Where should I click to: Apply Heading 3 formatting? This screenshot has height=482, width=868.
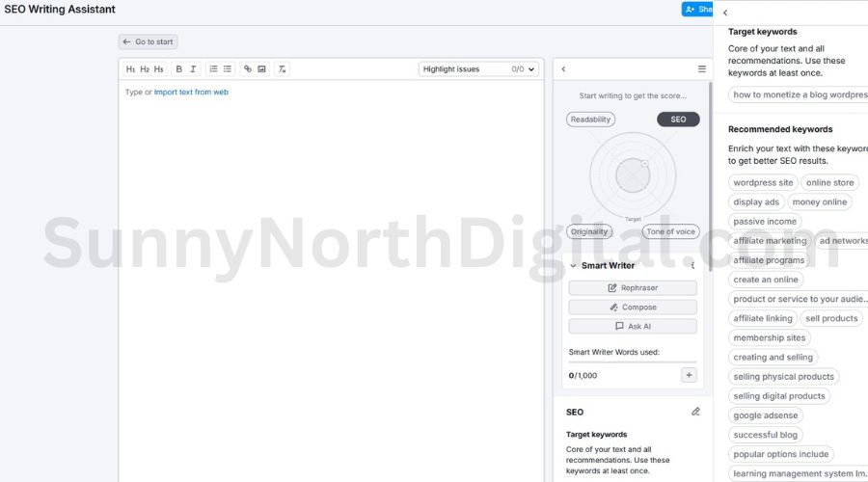coord(158,69)
